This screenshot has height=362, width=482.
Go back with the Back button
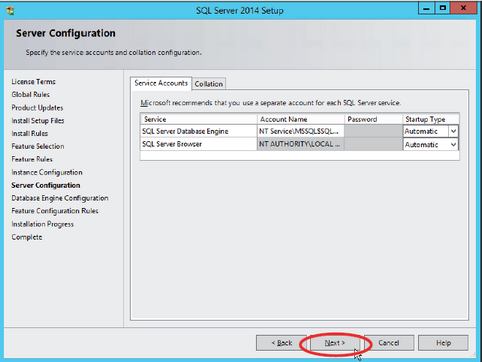point(281,343)
